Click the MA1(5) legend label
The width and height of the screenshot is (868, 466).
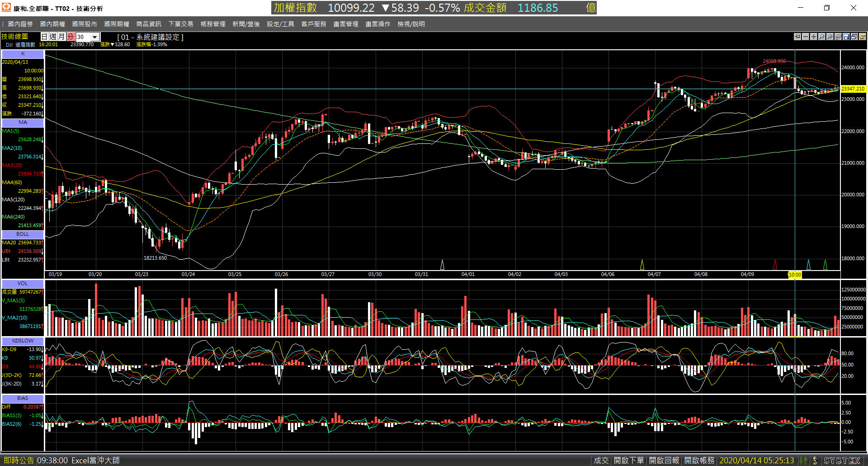(x=10, y=131)
